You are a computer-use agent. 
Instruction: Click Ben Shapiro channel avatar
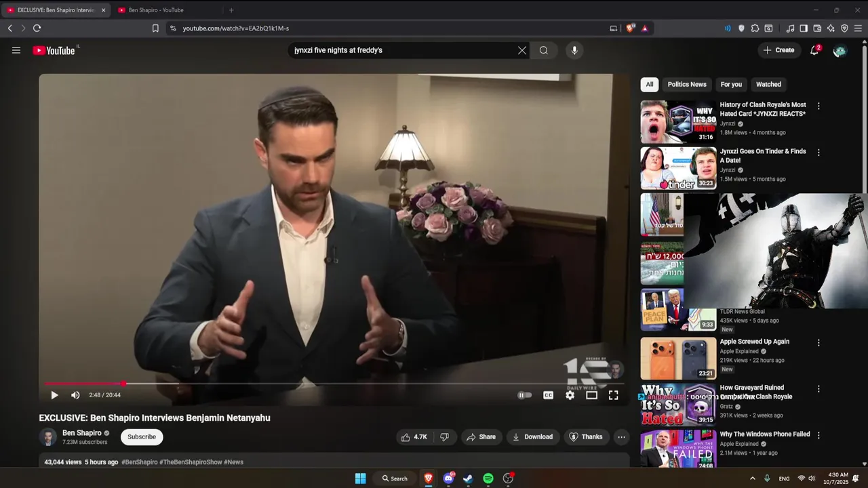(48, 437)
